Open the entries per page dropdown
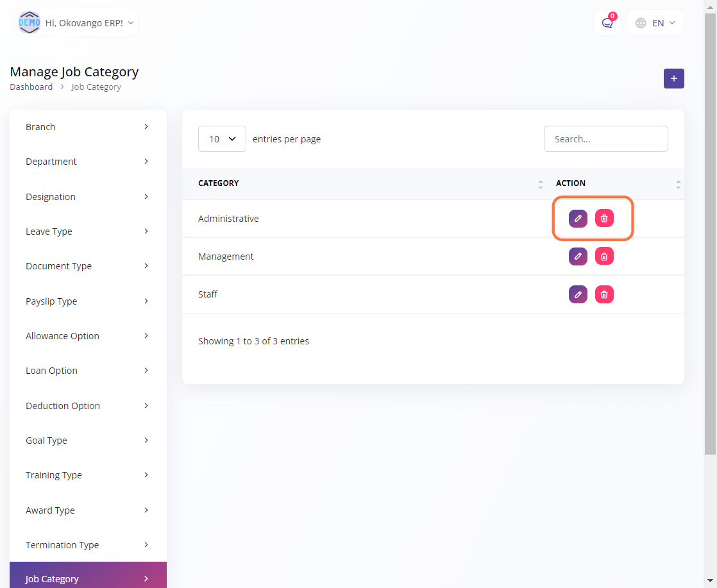This screenshot has width=717, height=588. click(x=222, y=139)
